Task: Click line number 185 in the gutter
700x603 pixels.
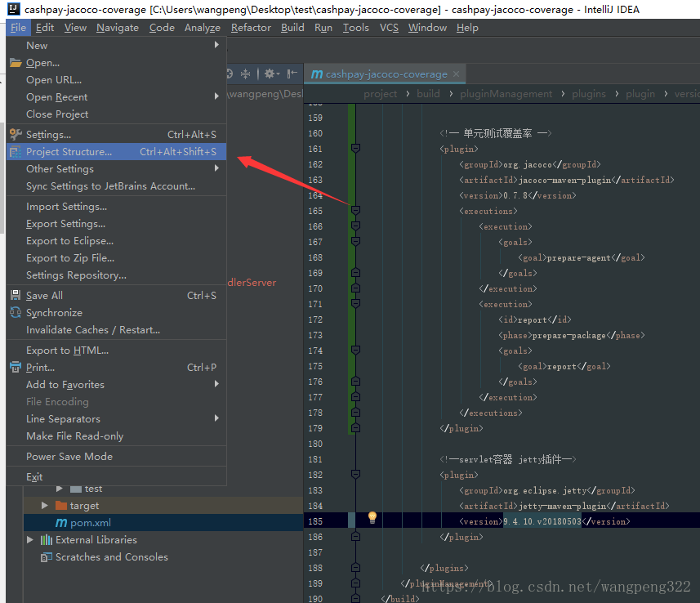Action: point(315,521)
